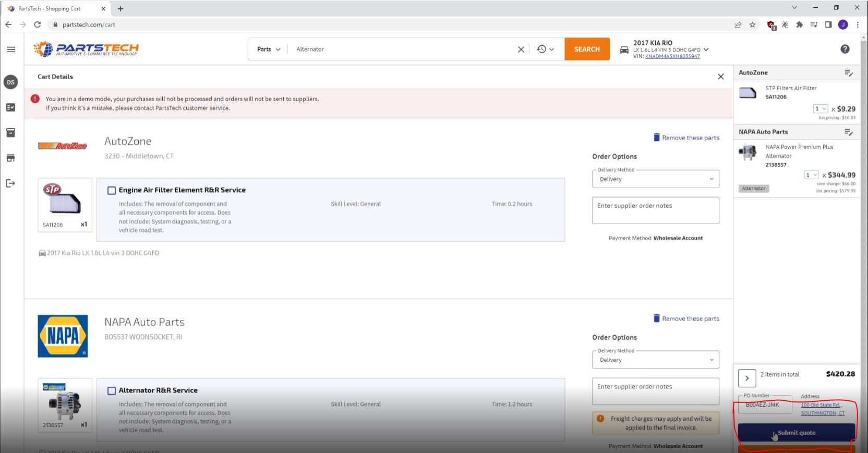This screenshot has height=453, width=868.
Task: Expand the Parts search type dropdown
Action: pos(268,49)
